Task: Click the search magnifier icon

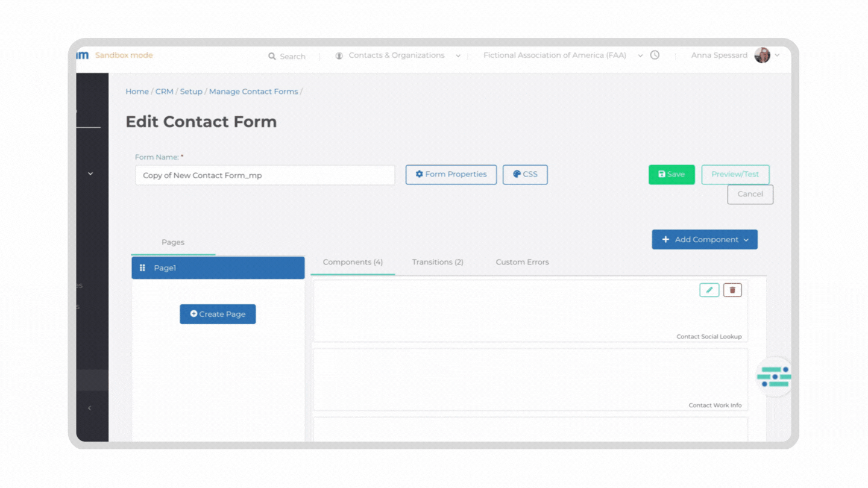Action: pos(272,56)
